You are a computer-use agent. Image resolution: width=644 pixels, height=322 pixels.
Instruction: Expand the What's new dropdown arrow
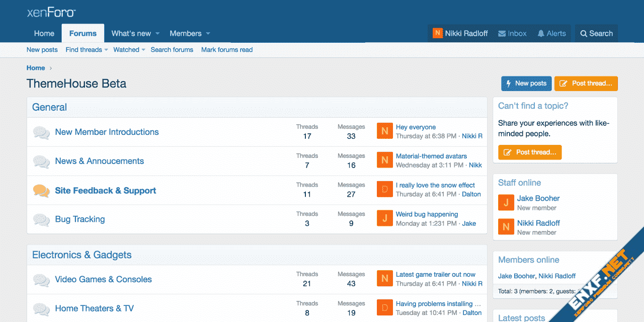[157, 34]
